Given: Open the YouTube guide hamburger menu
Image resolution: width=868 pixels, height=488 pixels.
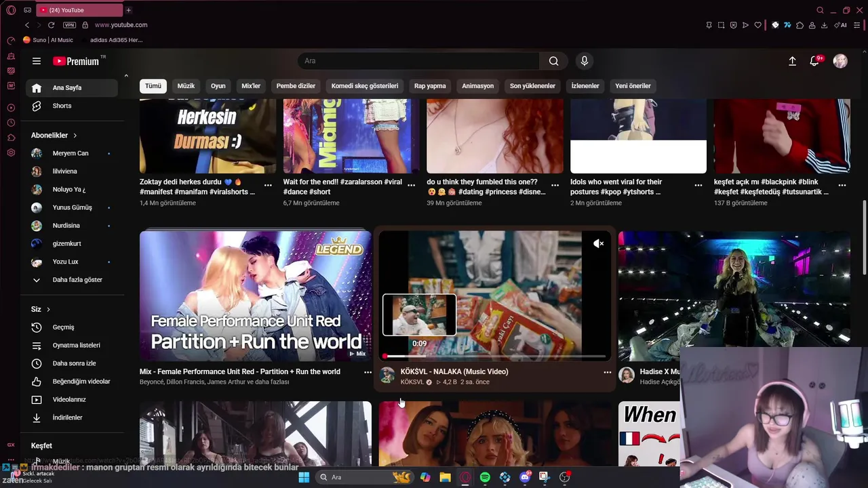Looking at the screenshot, I should click(x=37, y=61).
